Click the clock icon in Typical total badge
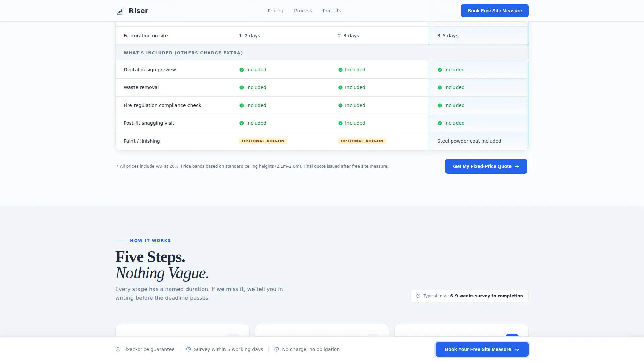Screen dimensions: 644x362 pos(418,296)
